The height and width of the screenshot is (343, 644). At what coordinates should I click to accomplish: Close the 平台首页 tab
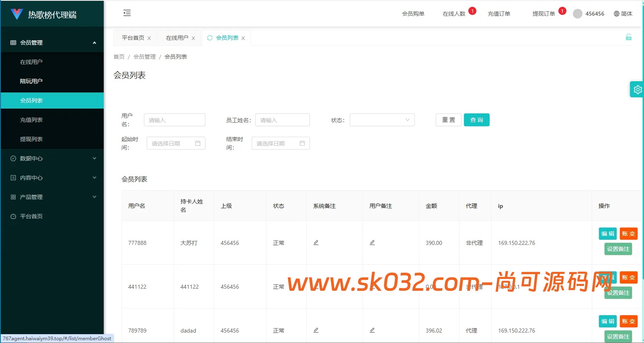coord(149,38)
